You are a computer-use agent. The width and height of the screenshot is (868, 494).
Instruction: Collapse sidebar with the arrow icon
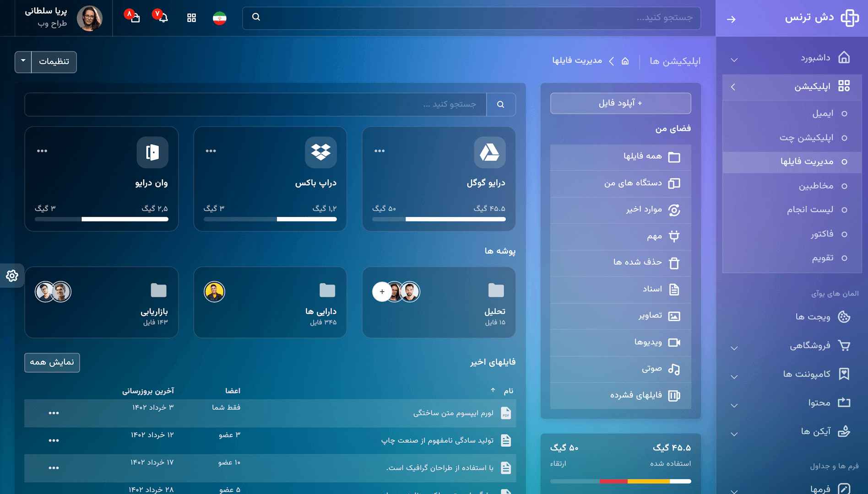click(731, 19)
